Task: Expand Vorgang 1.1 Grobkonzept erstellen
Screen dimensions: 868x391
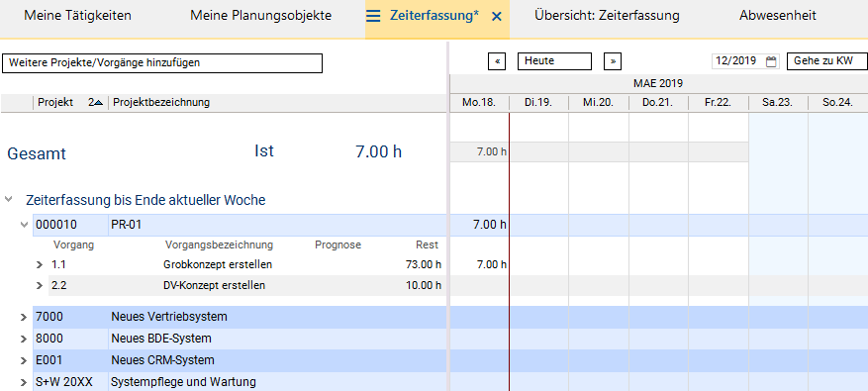Action: (x=40, y=264)
